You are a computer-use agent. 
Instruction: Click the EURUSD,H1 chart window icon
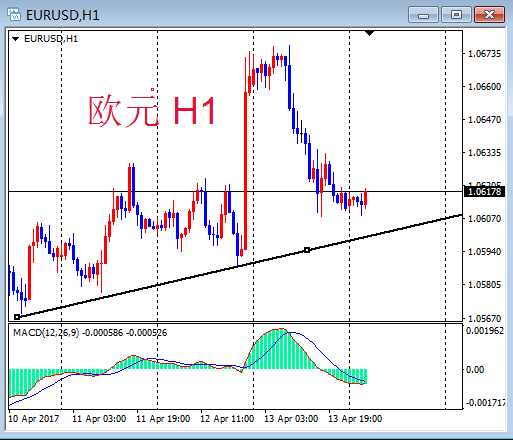tap(14, 15)
